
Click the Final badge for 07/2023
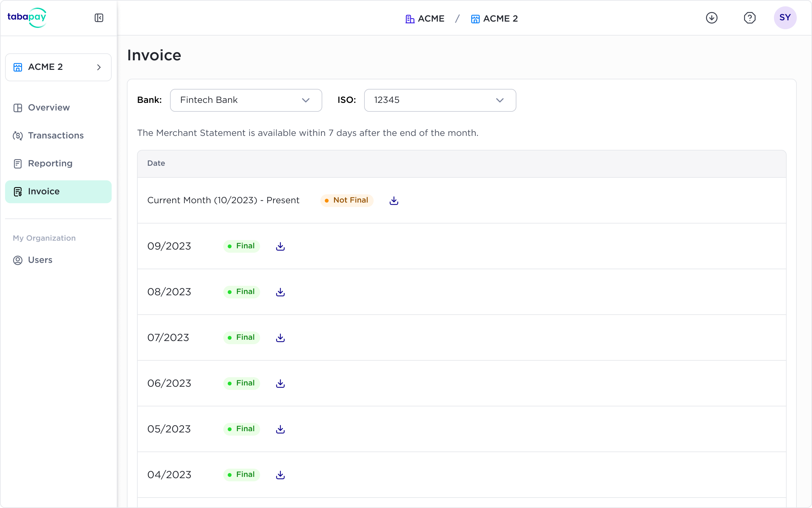point(242,337)
